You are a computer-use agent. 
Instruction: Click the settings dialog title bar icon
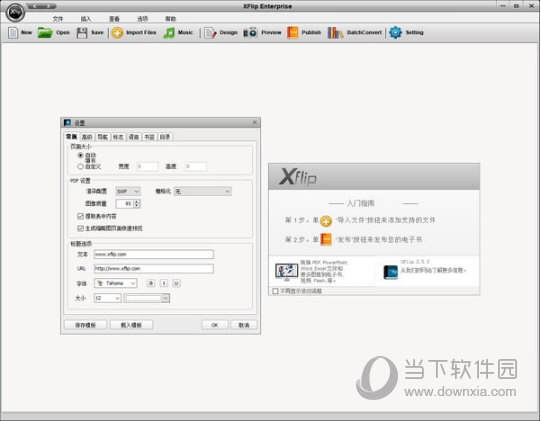[68, 123]
